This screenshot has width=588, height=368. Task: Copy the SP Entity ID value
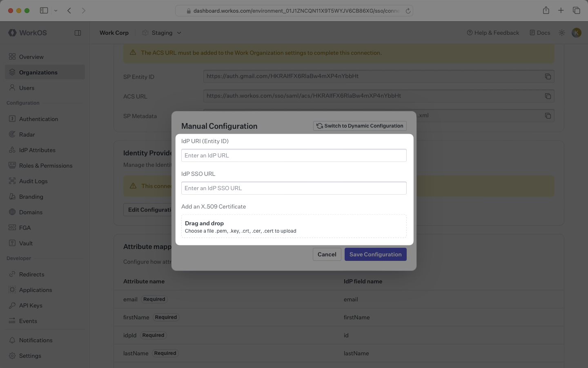pos(548,76)
